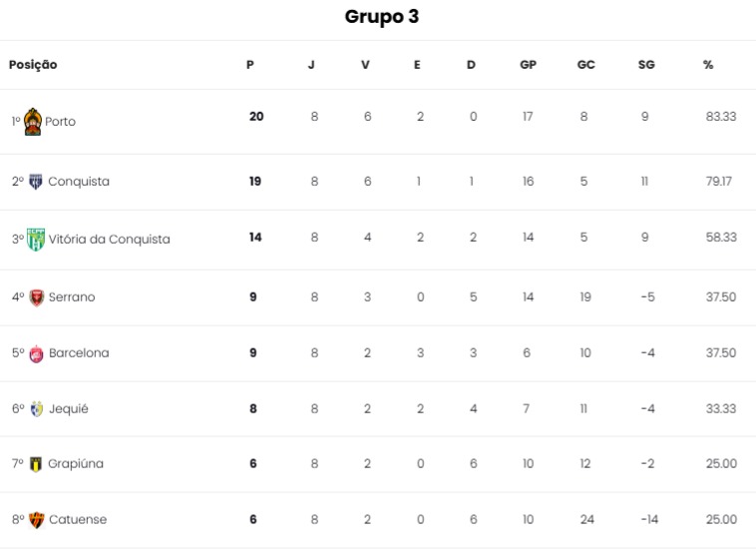Click the SG column header
The width and height of the screenshot is (756, 550).
(646, 65)
